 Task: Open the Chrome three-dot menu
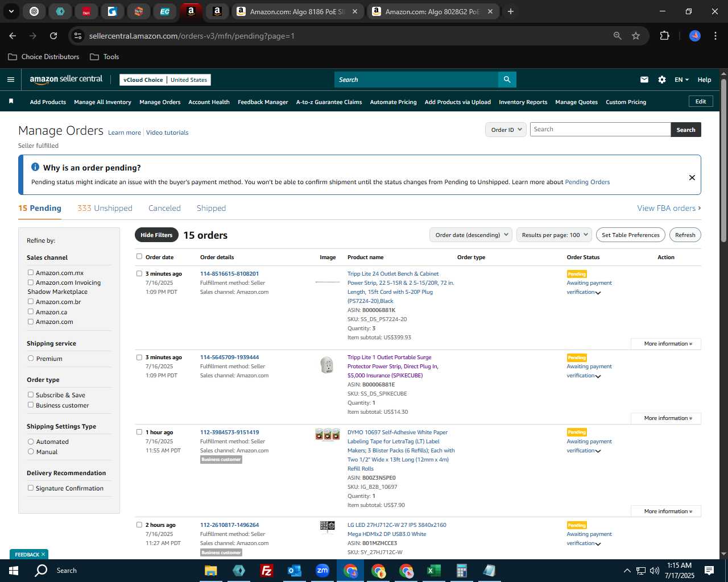tap(714, 36)
